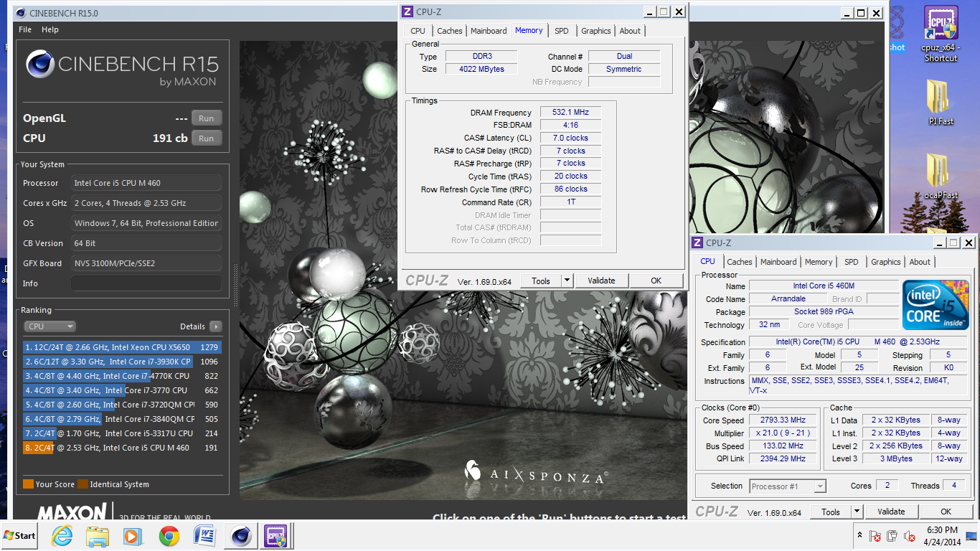The image size is (980, 551).
Task: Click the DRAM Frequency value 532.1 MHz
Action: click(x=570, y=113)
